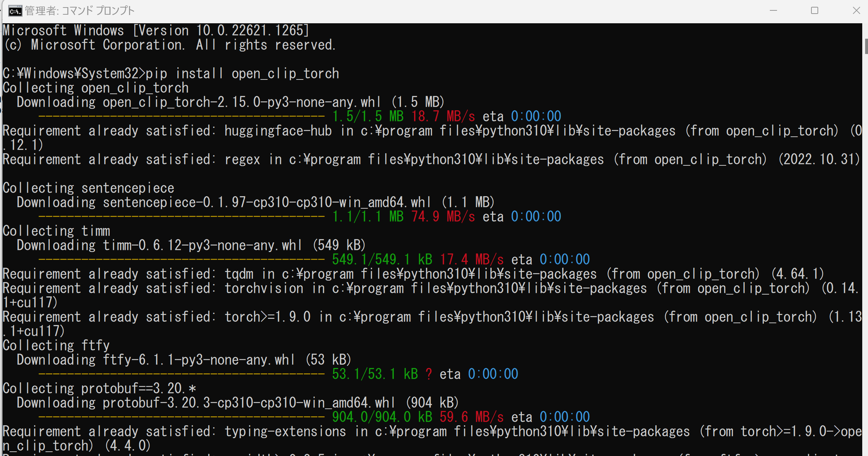Click the window title text 管理者: コマンド プロンプト
868x456 pixels.
[80, 11]
